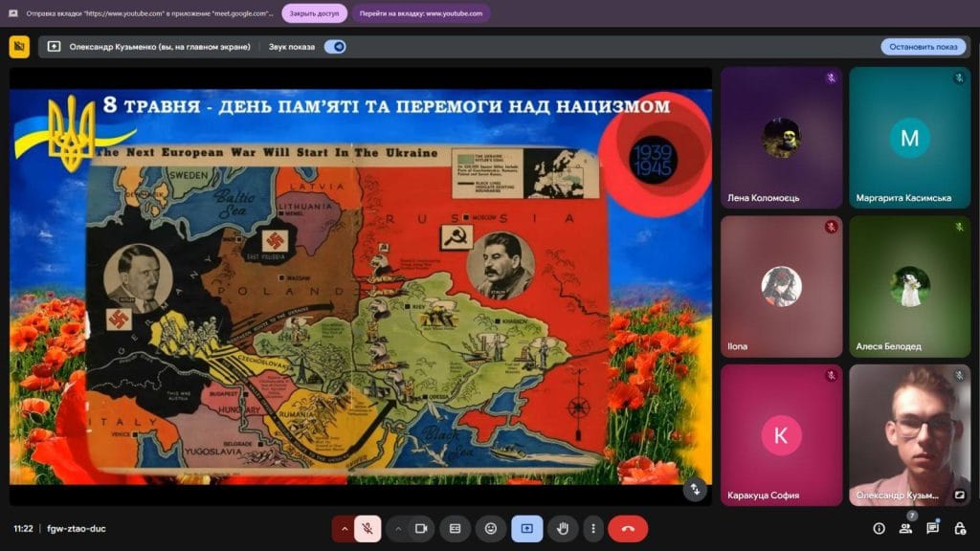Screen dimensions: 980x551
Task: Show the participants list
Action: [x=905, y=528]
